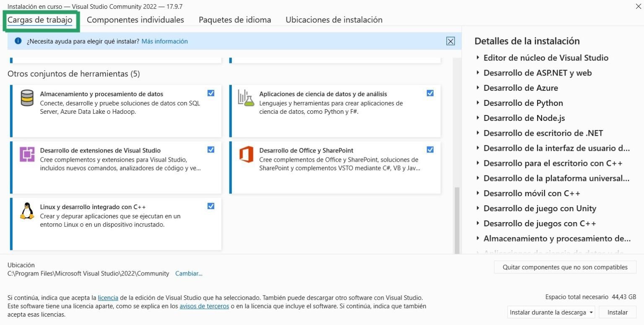Image resolution: width=644 pixels, height=325 pixels.
Task: Uncheck Aplicaciones de ciencia de datos y de análisis
Action: 430,93
